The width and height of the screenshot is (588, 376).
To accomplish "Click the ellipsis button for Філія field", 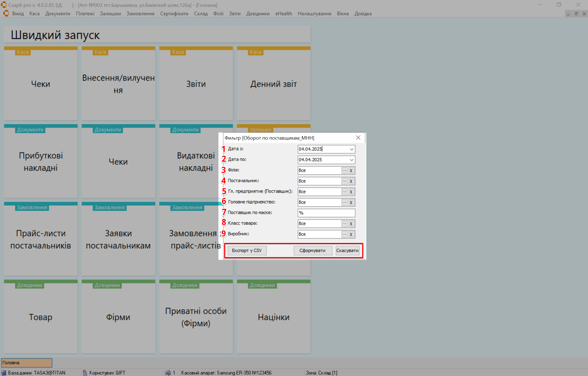I will point(344,170).
